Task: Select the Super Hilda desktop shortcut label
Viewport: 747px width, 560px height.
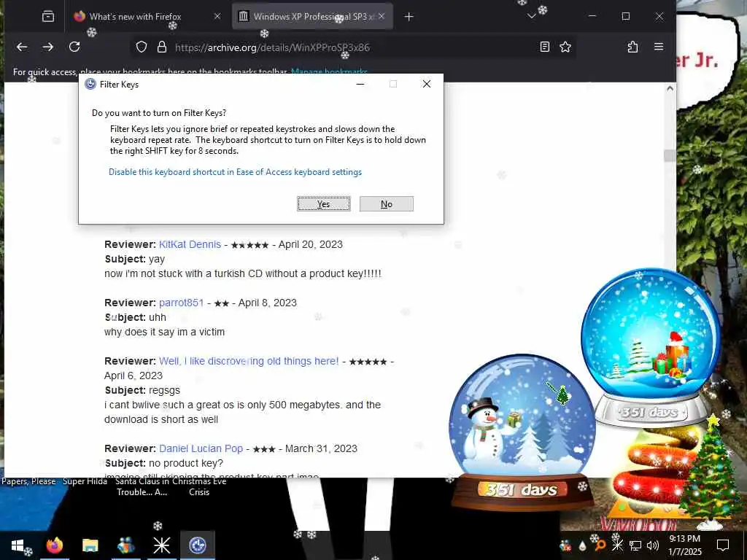Action: pos(85,481)
